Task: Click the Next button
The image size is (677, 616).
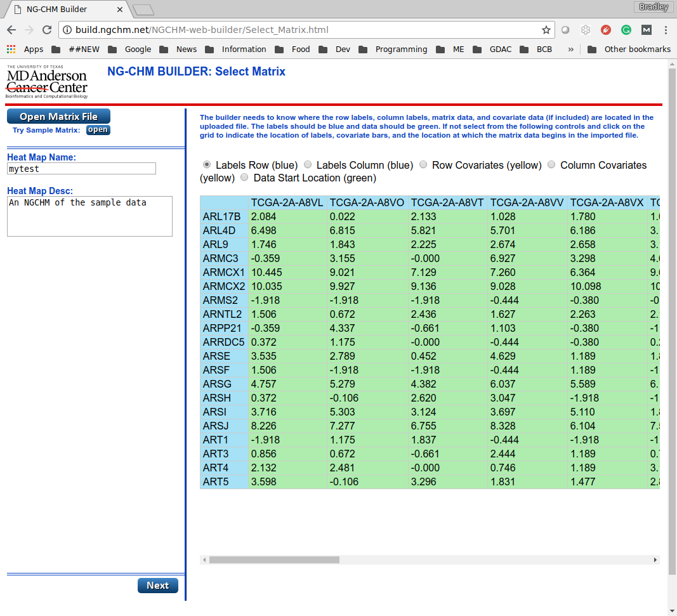Action: point(157,586)
